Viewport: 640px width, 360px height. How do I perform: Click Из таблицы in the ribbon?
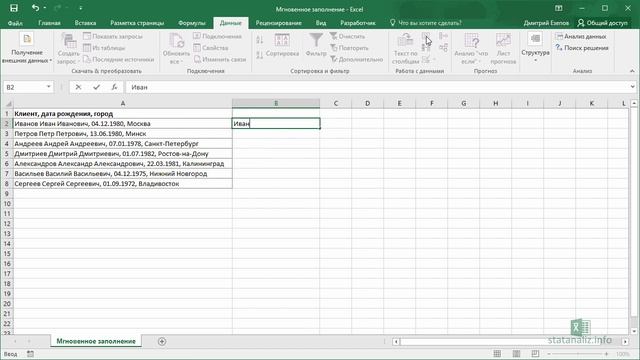click(104, 48)
